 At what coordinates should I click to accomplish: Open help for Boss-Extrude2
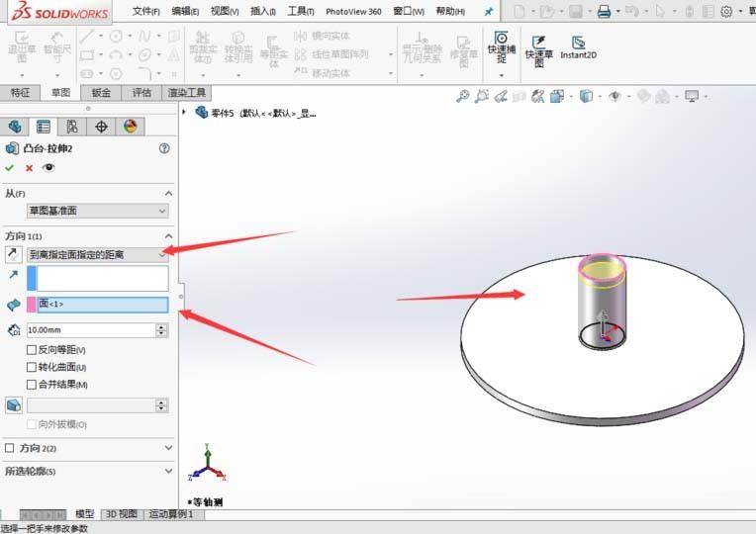pyautogui.click(x=164, y=148)
